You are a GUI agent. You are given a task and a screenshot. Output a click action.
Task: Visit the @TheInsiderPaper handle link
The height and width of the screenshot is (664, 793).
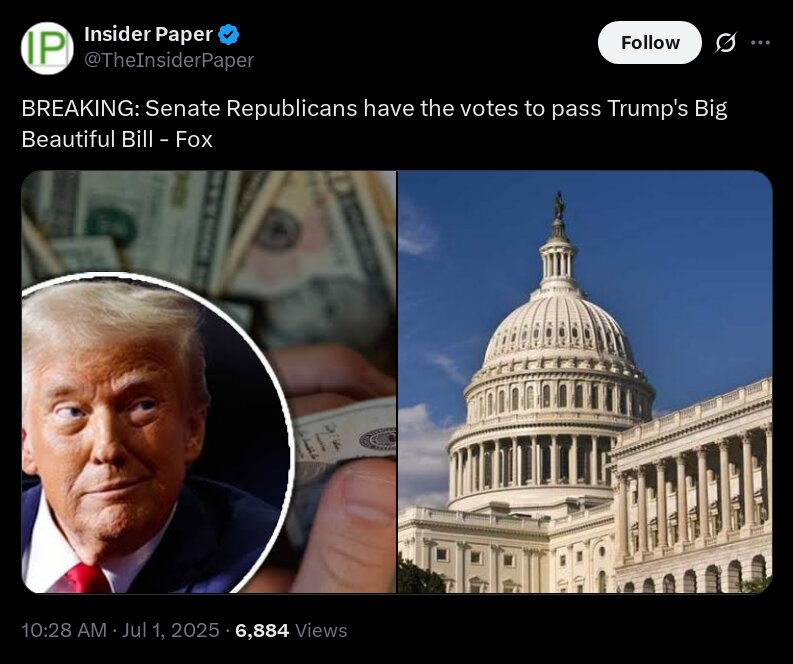tap(169, 60)
